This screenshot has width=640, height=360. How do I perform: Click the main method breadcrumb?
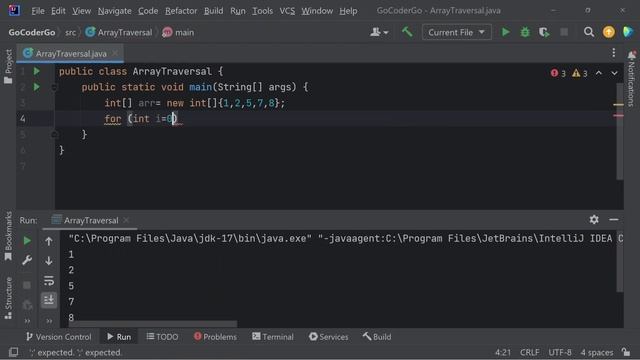coord(178,32)
